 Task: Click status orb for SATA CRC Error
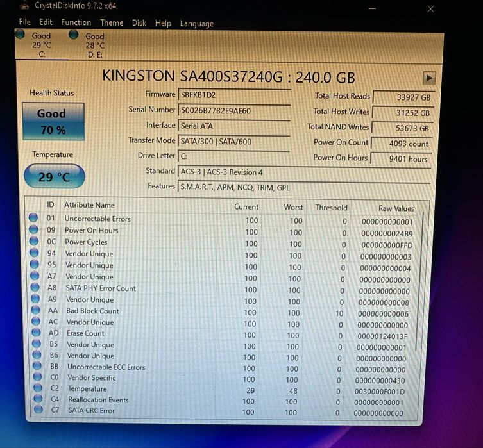(x=38, y=410)
